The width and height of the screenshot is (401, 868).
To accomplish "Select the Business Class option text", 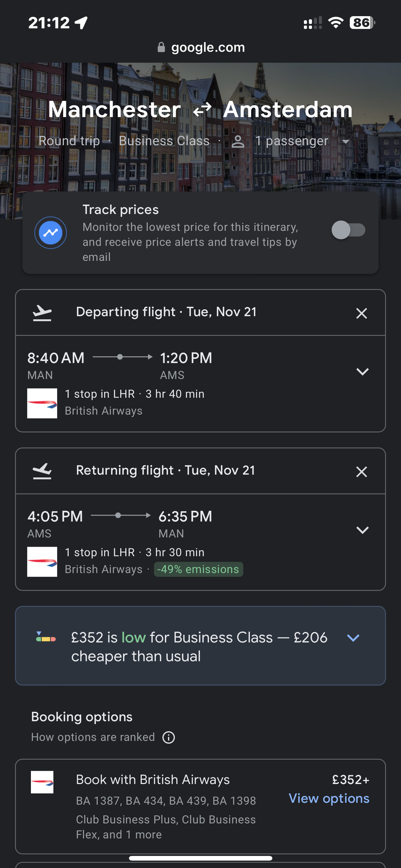I will tap(164, 141).
